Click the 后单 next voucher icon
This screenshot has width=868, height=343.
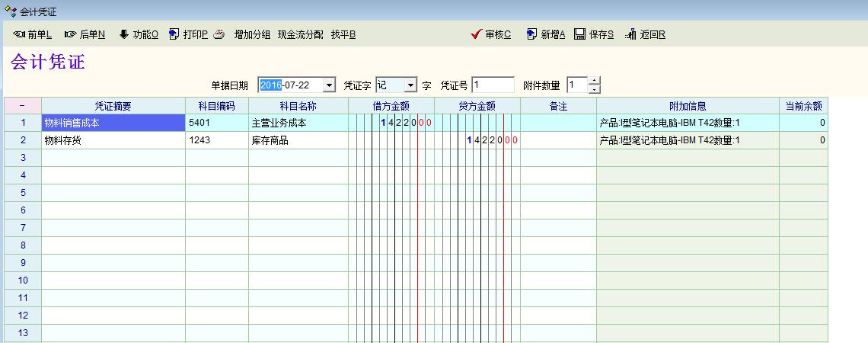pyautogui.click(x=70, y=34)
